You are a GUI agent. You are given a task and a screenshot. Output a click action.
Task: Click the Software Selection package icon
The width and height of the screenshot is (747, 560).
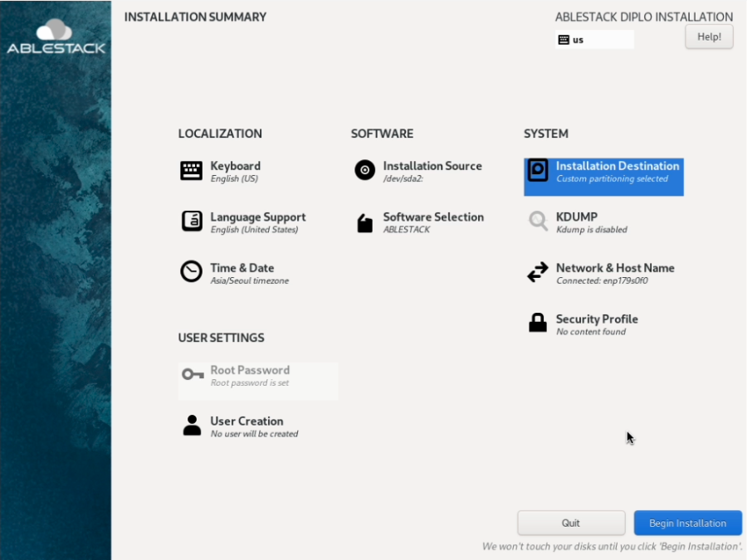click(x=364, y=222)
